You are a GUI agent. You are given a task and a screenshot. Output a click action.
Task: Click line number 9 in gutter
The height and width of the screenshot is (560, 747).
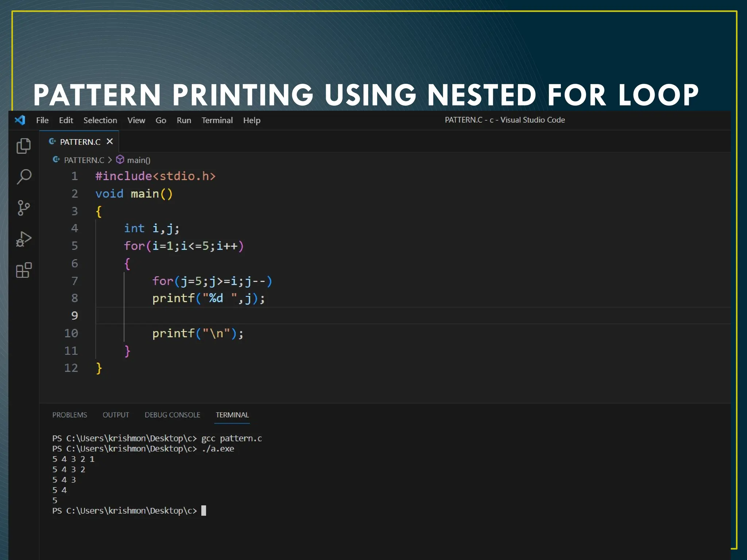coord(74,316)
